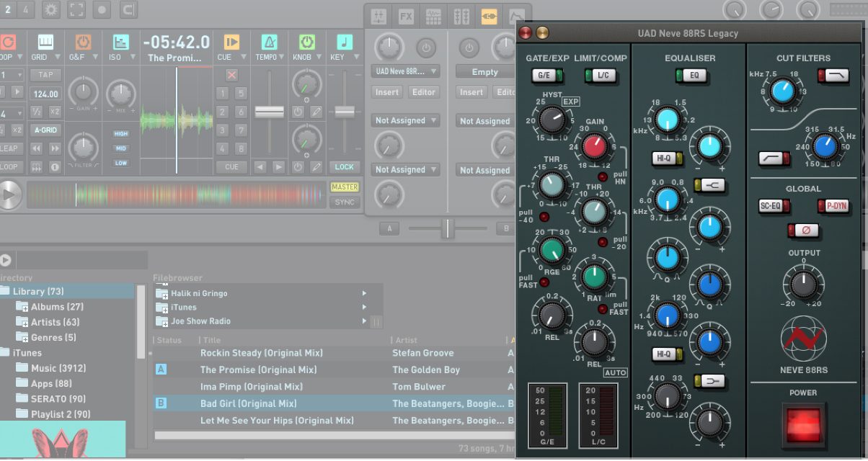Image resolution: width=868 pixels, height=461 pixels.
Task: Select the KEY music note icon
Action: click(345, 42)
